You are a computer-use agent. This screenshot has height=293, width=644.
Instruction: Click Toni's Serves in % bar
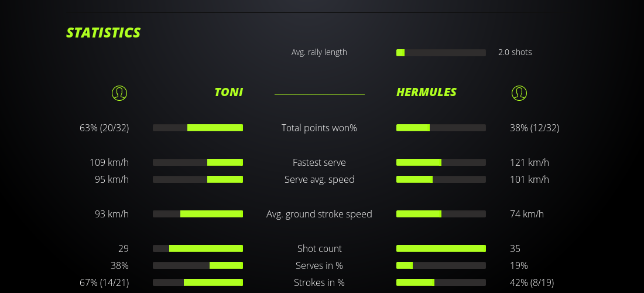[x=198, y=265]
